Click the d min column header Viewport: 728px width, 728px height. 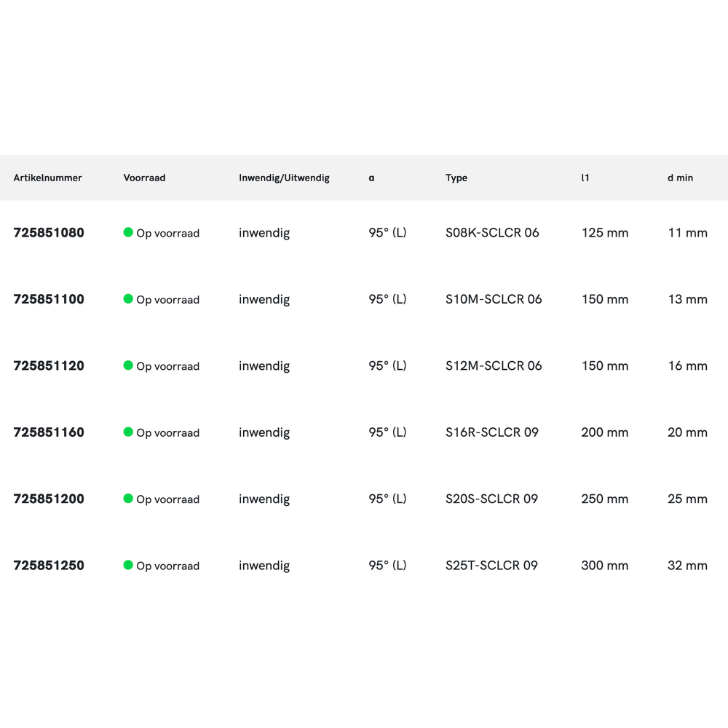point(680,178)
